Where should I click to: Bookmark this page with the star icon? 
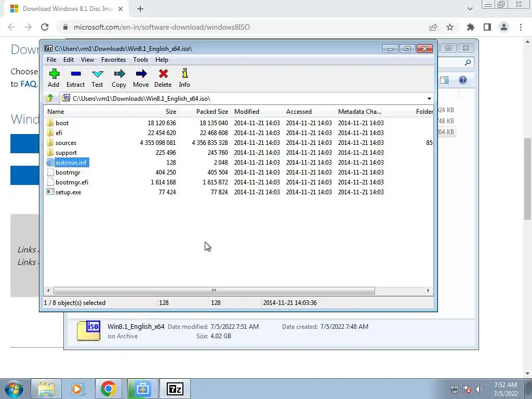click(450, 27)
